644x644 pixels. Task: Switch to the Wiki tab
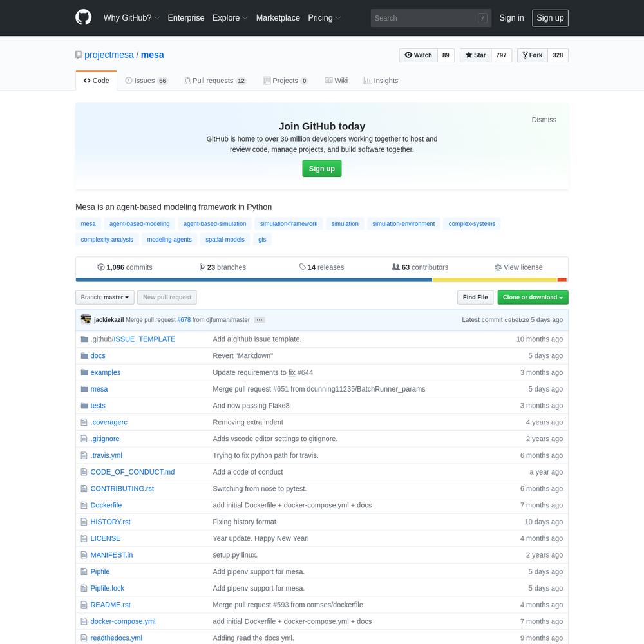tap(336, 80)
